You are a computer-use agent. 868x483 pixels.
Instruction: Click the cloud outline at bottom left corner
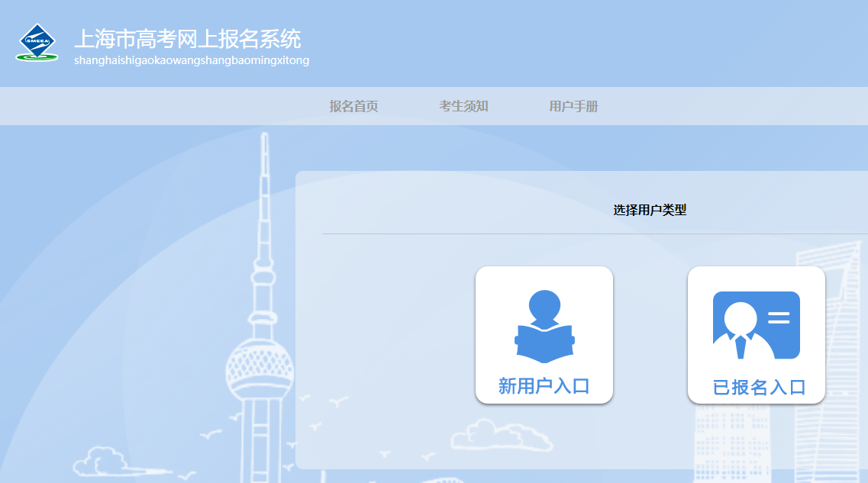[x=101, y=462]
